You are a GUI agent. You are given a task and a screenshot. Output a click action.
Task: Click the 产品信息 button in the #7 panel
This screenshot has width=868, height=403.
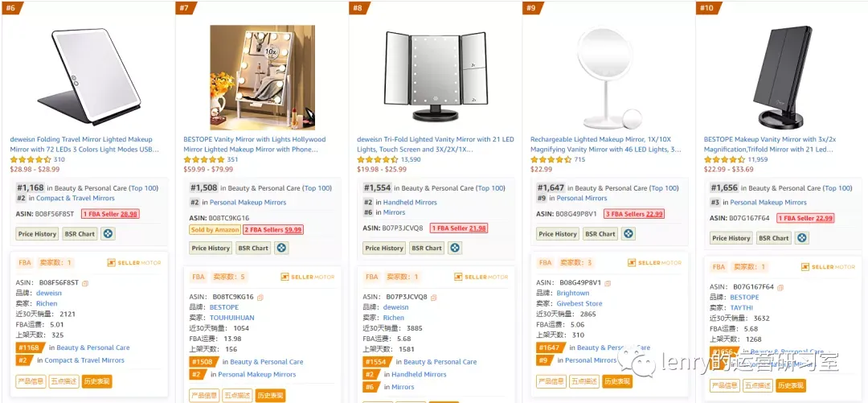coord(204,395)
